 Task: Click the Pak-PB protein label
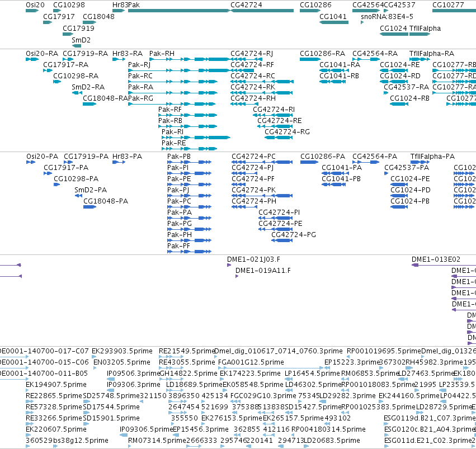click(x=179, y=156)
